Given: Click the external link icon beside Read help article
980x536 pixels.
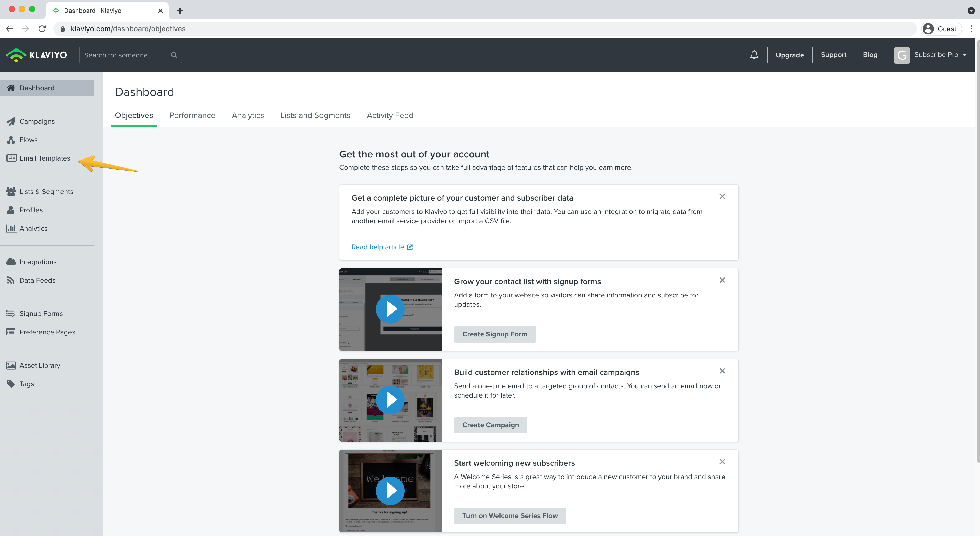Looking at the screenshot, I should tap(410, 247).
